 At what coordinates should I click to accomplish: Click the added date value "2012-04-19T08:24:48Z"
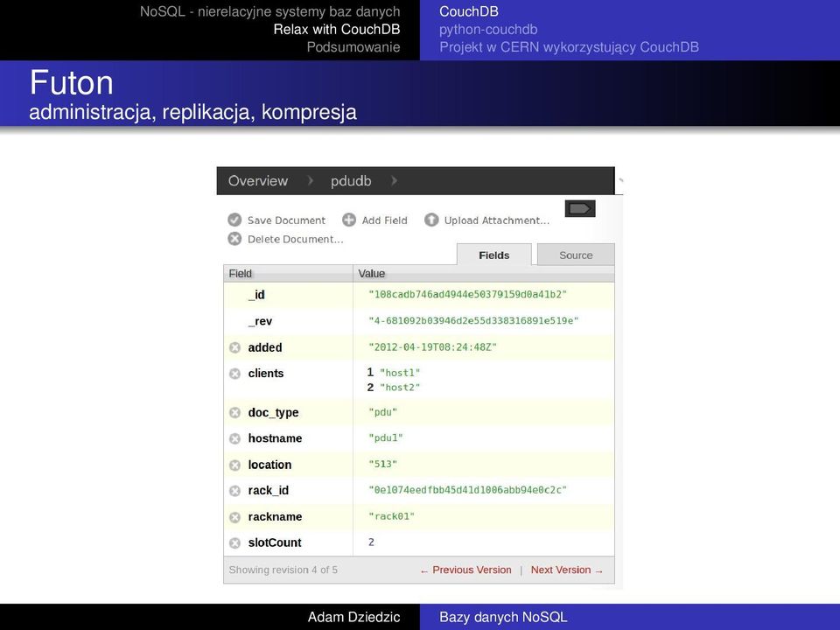433,346
